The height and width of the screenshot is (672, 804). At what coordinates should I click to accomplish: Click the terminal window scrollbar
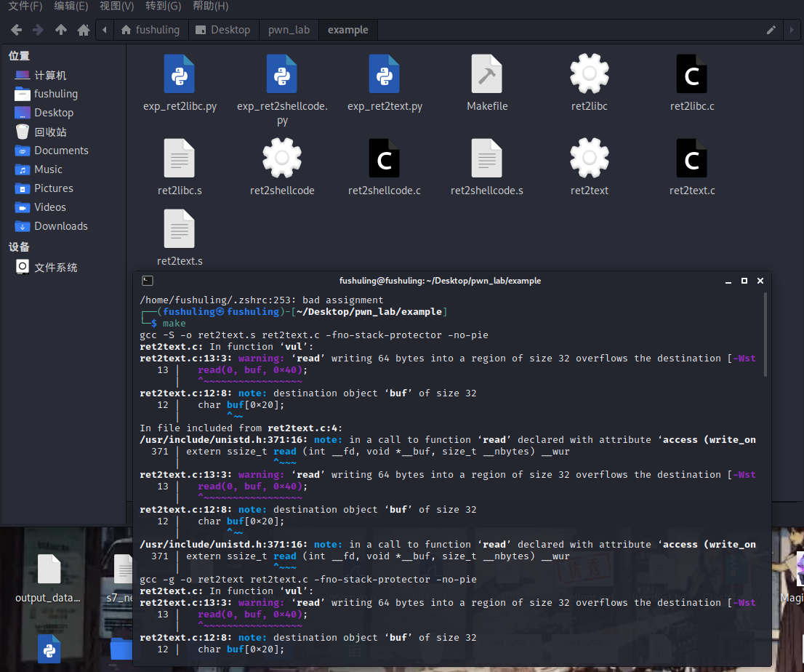click(x=765, y=335)
